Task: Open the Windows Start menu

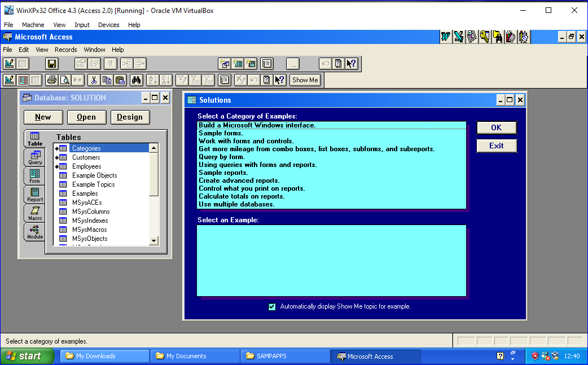Action: (27, 356)
